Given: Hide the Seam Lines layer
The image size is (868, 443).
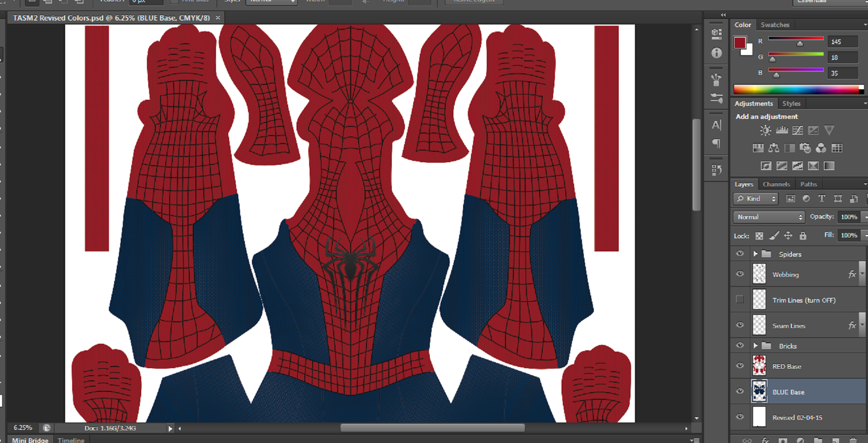Looking at the screenshot, I should pos(740,325).
